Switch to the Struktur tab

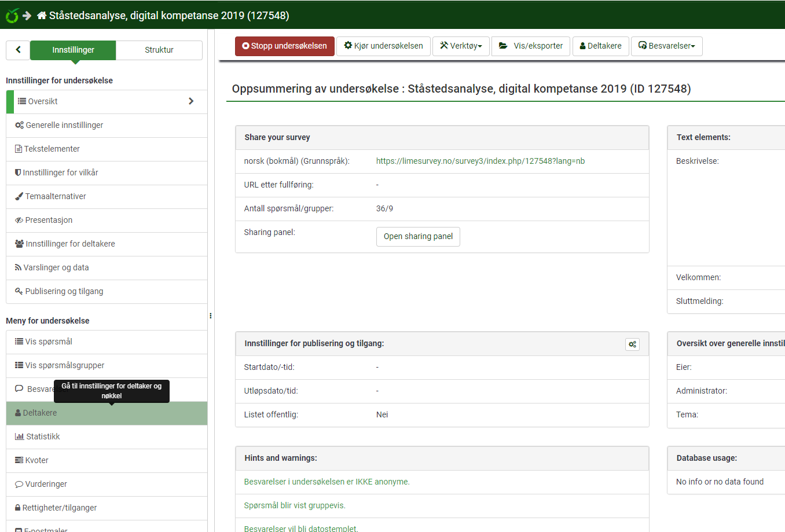(159, 50)
